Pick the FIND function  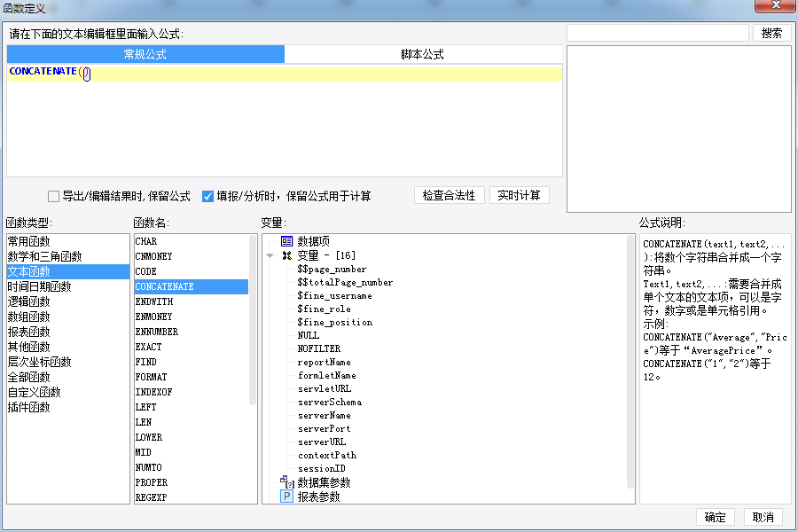point(192,362)
